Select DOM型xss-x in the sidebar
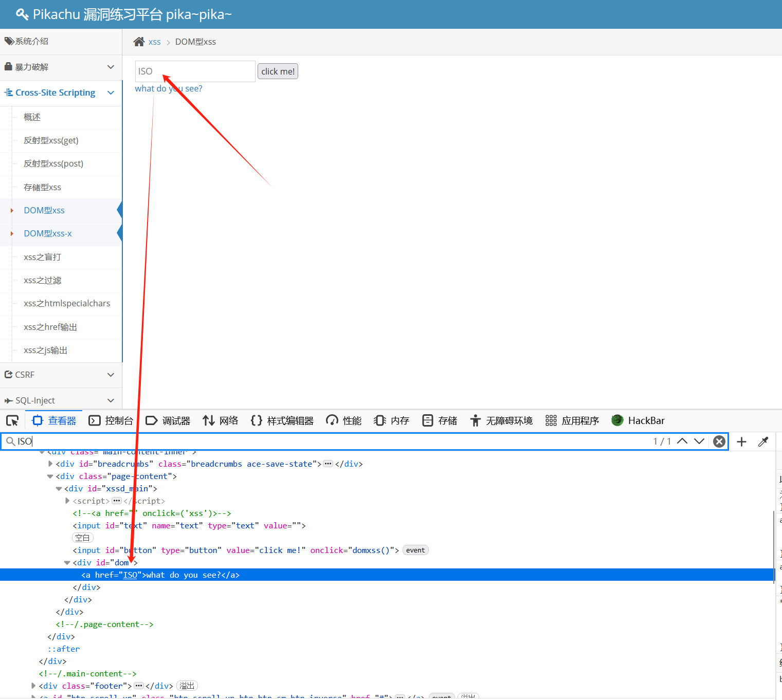Image resolution: width=782 pixels, height=700 pixels. (48, 233)
